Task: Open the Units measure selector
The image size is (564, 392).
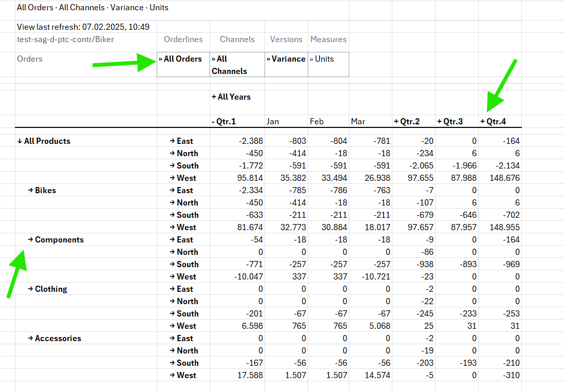Action: tap(322, 59)
